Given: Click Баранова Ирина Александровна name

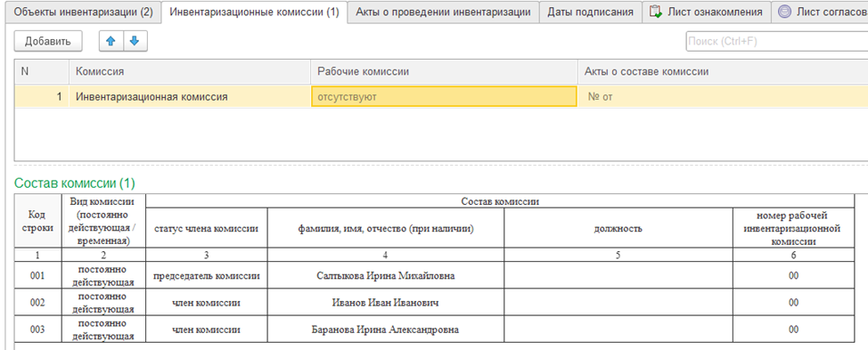Looking at the screenshot, I should click(385, 330).
